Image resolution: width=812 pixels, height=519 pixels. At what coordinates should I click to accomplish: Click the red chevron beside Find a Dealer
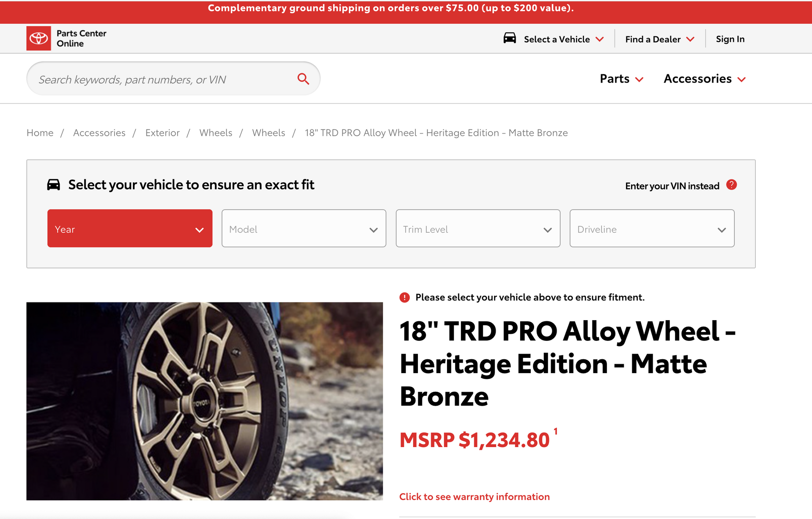pyautogui.click(x=690, y=39)
